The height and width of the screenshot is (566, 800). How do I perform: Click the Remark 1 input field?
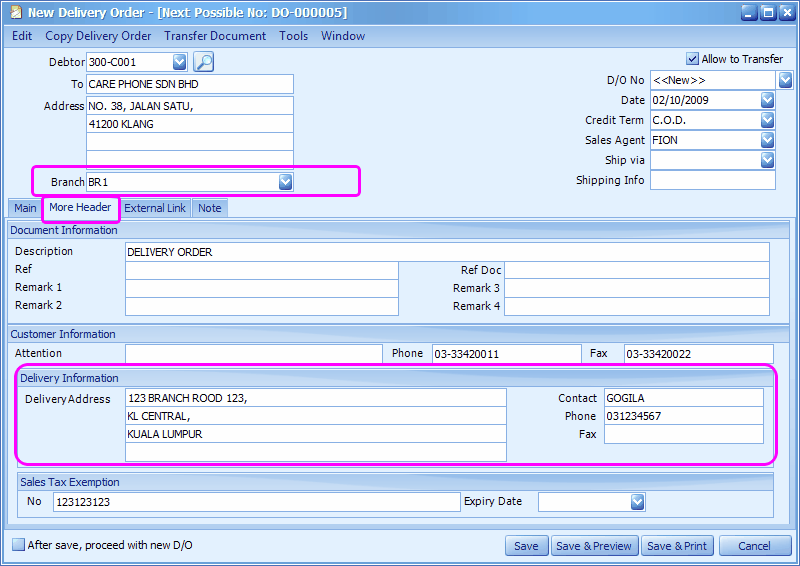click(x=262, y=288)
